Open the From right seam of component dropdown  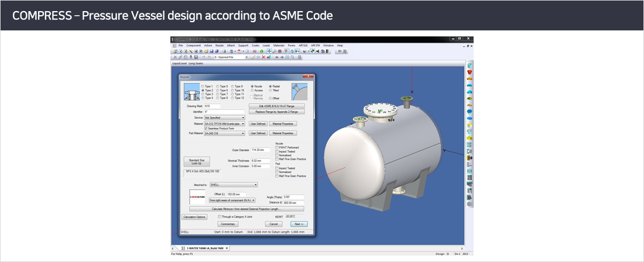click(x=232, y=200)
